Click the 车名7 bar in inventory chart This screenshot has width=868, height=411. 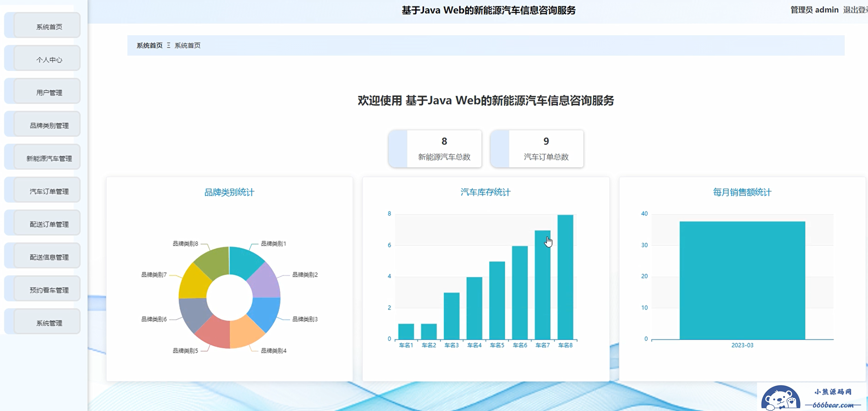[x=543, y=285]
